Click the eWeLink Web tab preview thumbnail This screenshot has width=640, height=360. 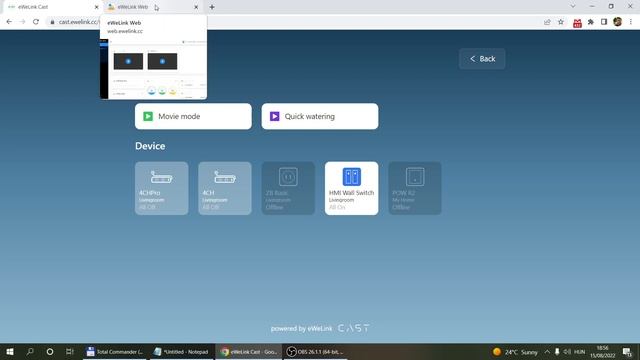pos(153,68)
